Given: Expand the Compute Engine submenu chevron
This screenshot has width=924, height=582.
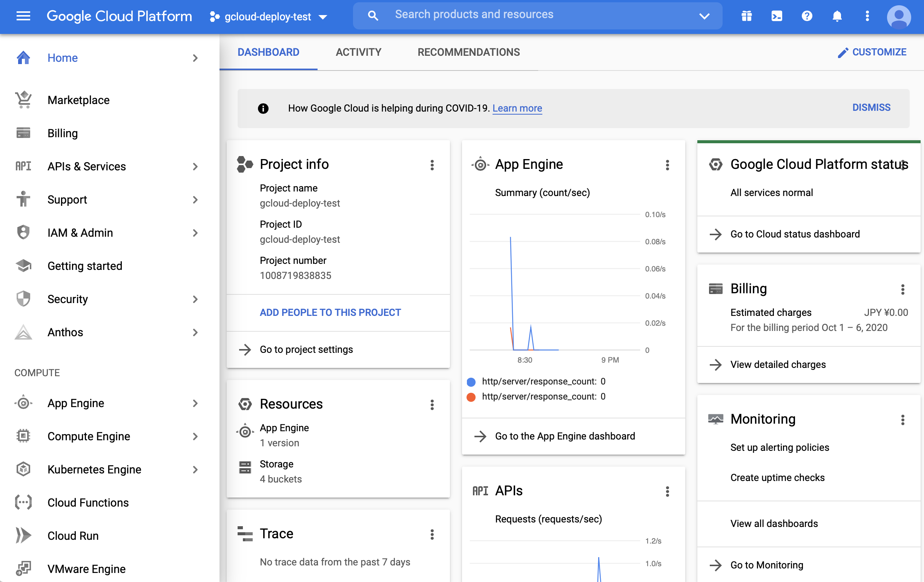Looking at the screenshot, I should tap(195, 436).
